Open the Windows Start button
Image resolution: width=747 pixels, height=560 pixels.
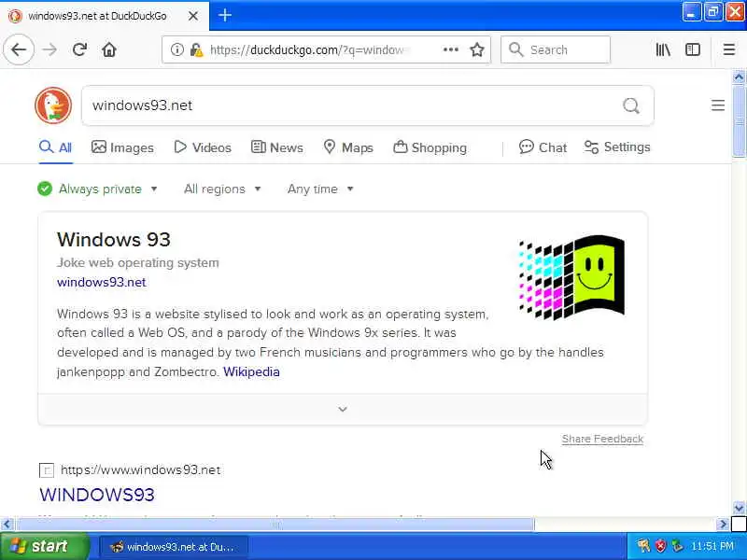pyautogui.click(x=45, y=546)
